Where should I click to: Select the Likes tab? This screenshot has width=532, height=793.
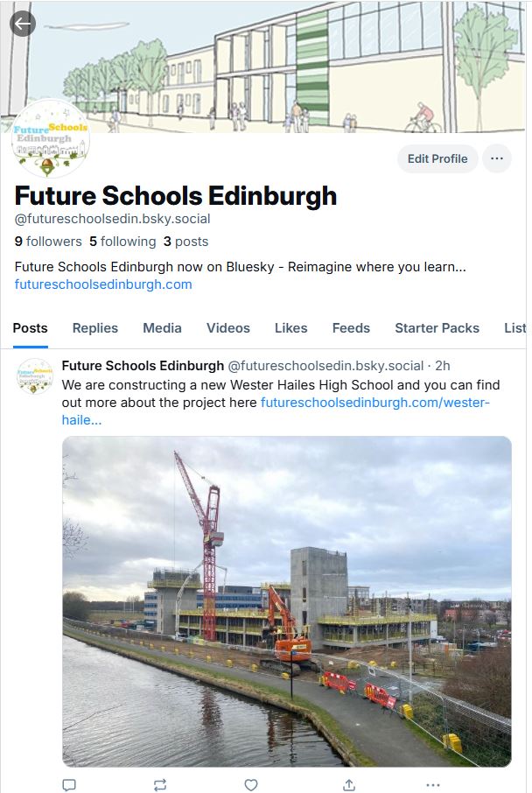tap(290, 328)
